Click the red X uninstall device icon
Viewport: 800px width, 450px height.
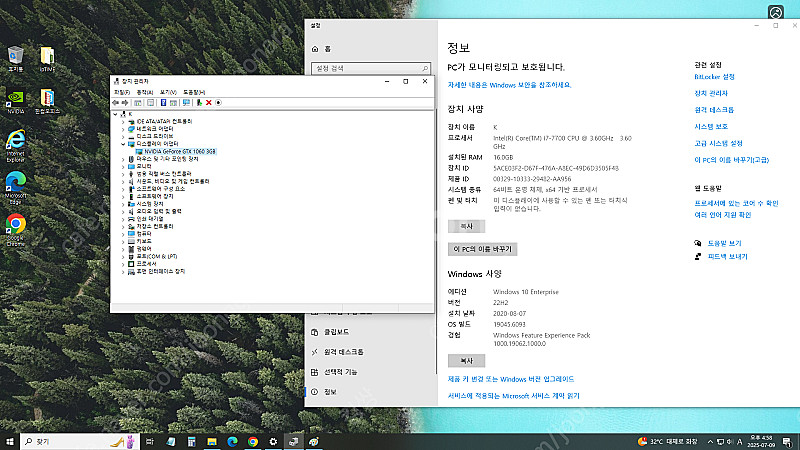point(209,103)
